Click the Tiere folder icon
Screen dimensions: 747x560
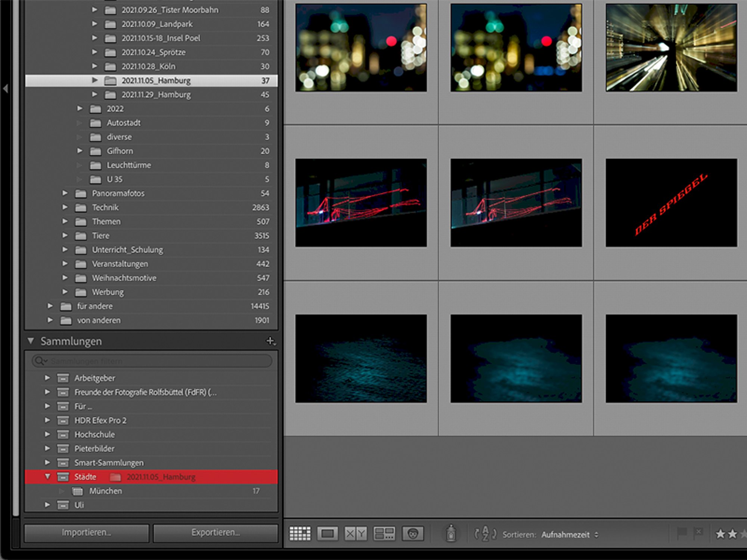pos(81,236)
